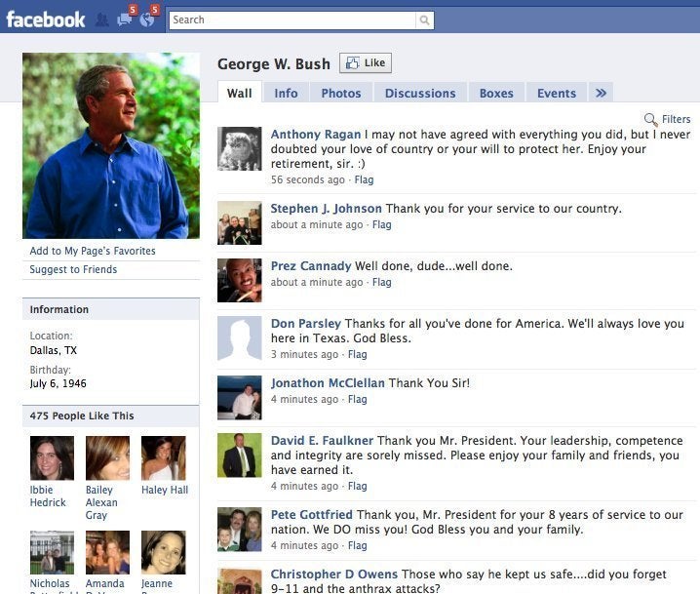Open Don Parsley's profile link
Viewport: 700px width, 594px height.
tap(306, 324)
